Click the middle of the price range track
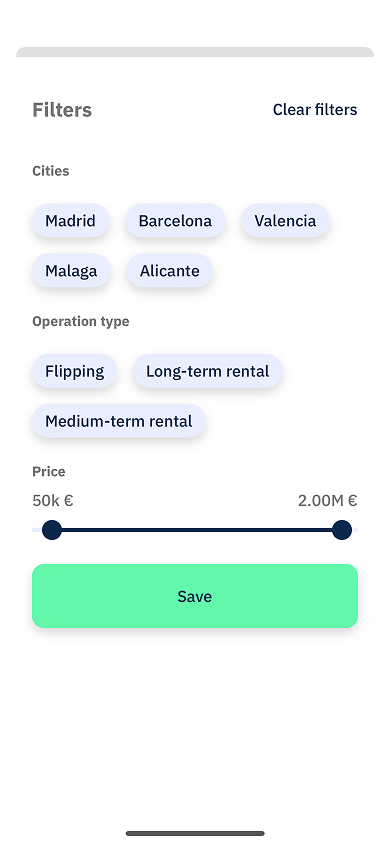Viewport: 390px width, 844px height. [196, 530]
